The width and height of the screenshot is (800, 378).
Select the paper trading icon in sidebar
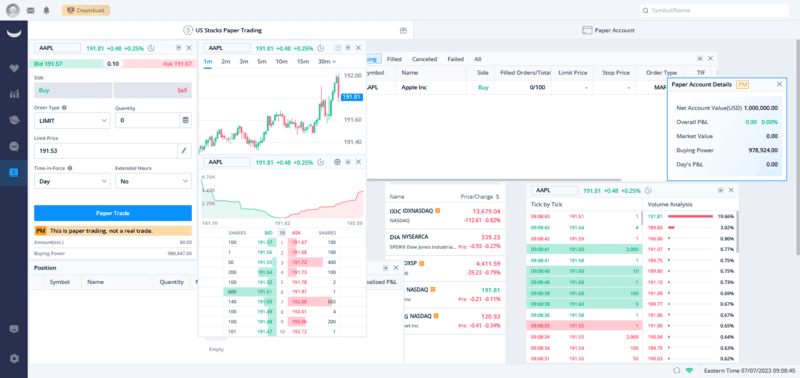(x=14, y=173)
